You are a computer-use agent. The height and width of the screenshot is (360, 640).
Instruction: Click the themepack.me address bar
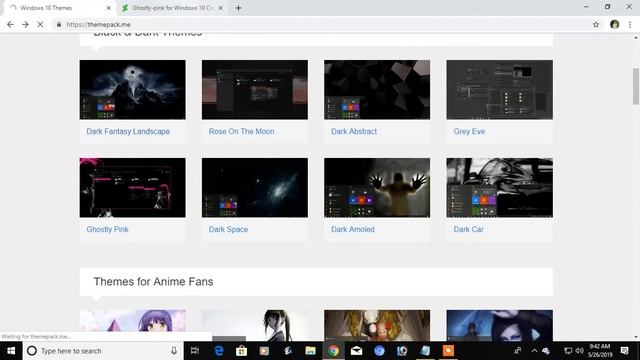(x=322, y=24)
